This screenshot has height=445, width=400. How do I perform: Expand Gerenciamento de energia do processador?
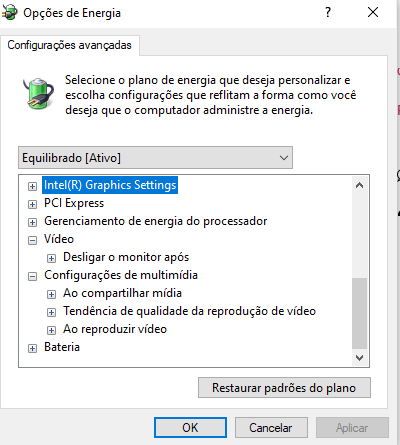(x=32, y=222)
